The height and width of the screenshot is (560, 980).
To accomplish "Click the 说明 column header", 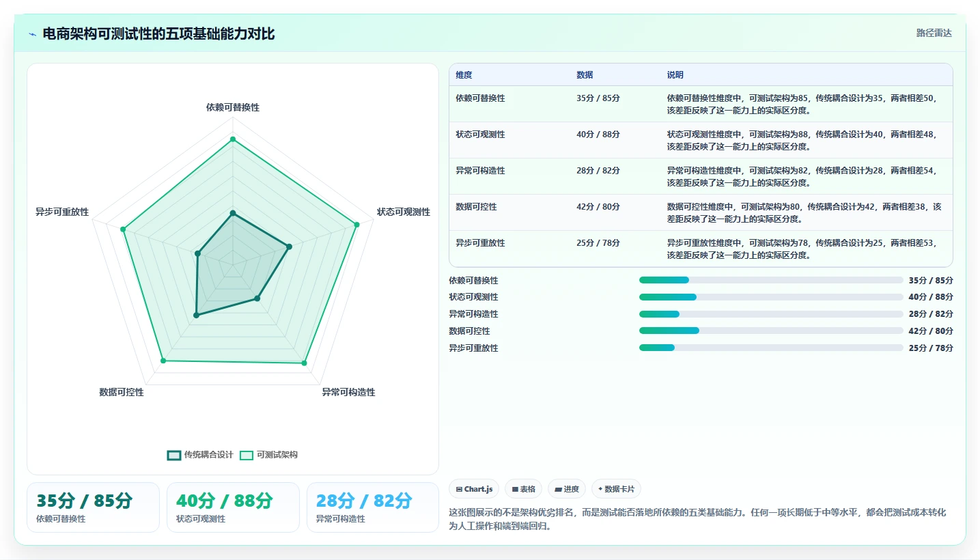I will pyautogui.click(x=675, y=75).
